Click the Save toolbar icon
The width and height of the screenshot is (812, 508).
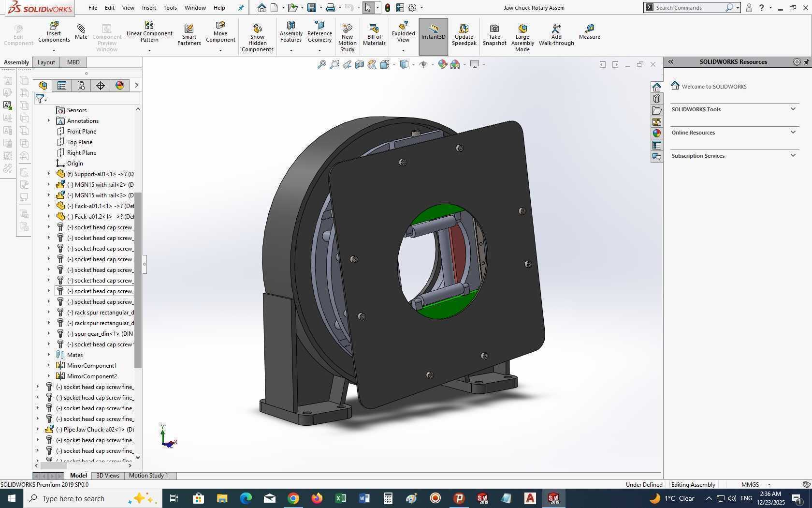pyautogui.click(x=312, y=8)
